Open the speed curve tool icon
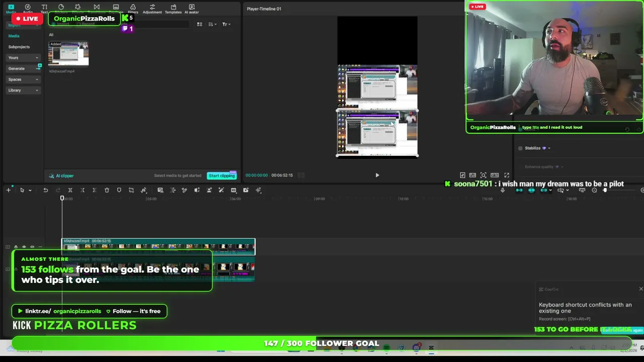The height and width of the screenshot is (362, 644). 144,190
